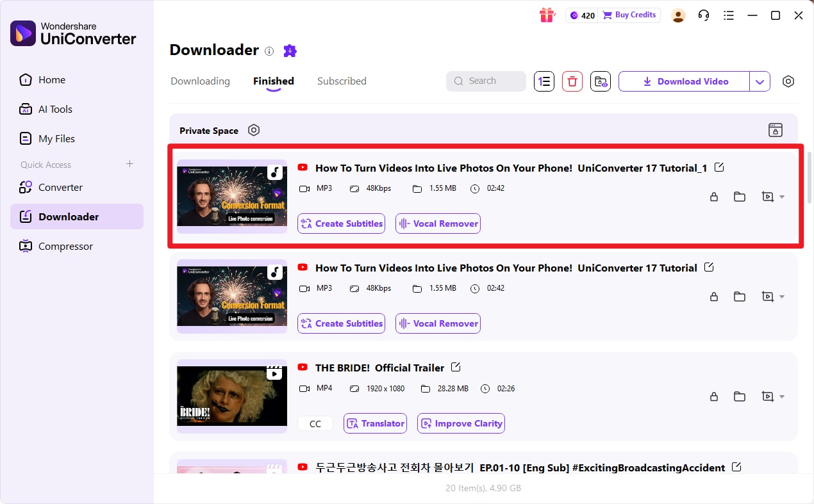Toggle privacy lock on the Tutorial_1 download
This screenshot has width=814, height=504.
click(714, 197)
